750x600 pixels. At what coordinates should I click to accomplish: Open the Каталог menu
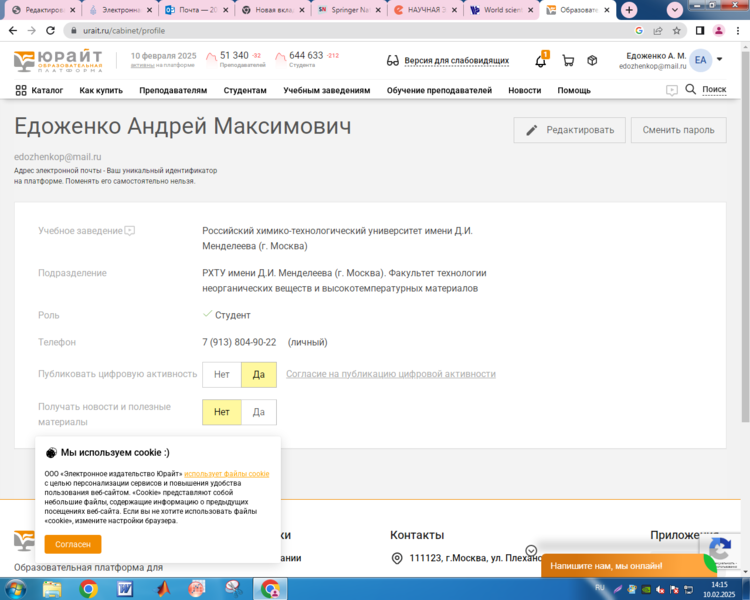[x=40, y=90]
